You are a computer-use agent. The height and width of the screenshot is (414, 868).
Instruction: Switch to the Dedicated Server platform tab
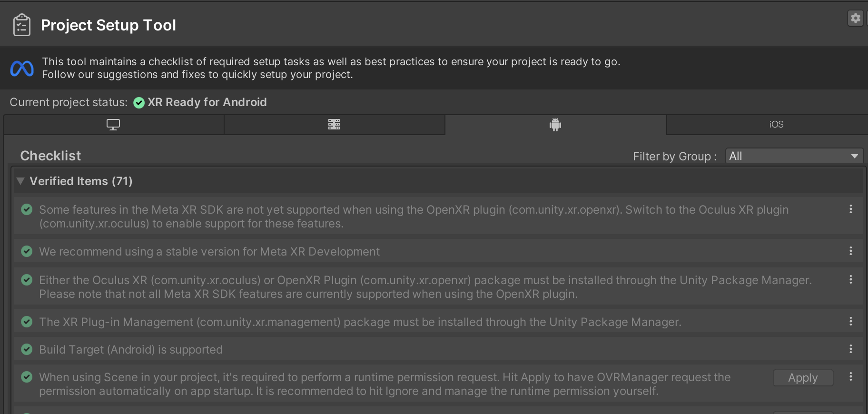(334, 125)
